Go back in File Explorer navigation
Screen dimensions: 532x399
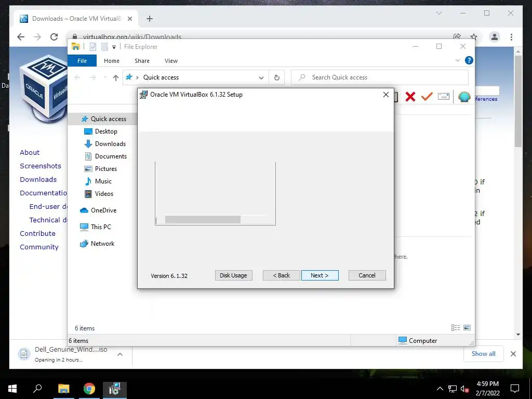click(77, 78)
